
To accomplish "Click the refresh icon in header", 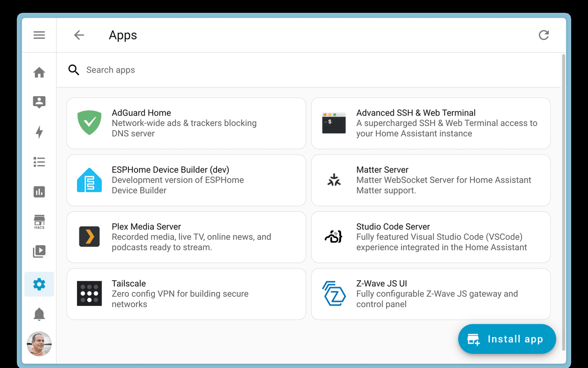I will coord(544,35).
